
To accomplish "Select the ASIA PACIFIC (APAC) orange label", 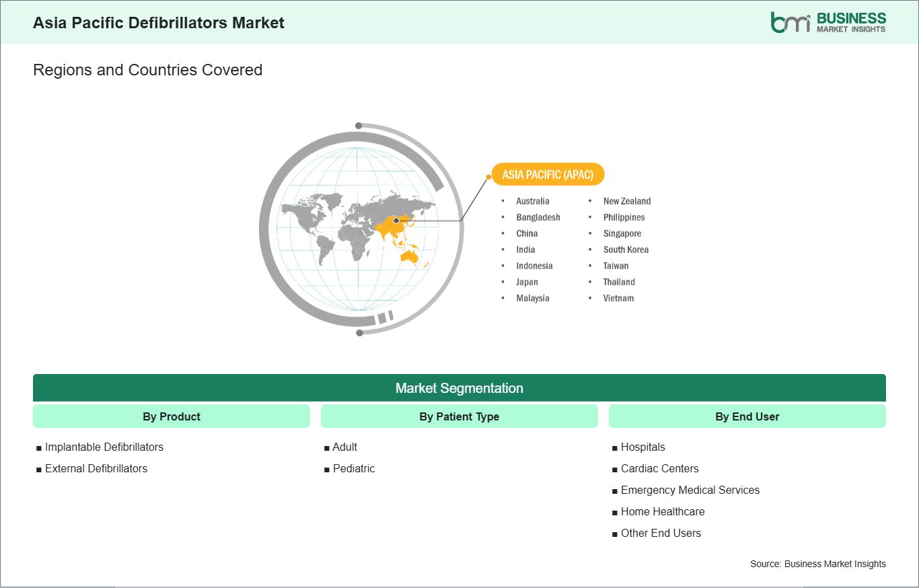I will click(x=548, y=175).
